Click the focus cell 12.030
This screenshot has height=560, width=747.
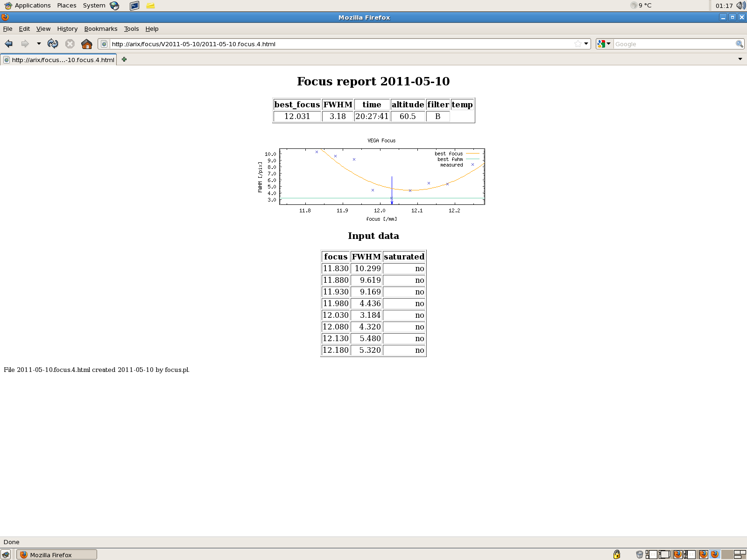click(x=336, y=315)
